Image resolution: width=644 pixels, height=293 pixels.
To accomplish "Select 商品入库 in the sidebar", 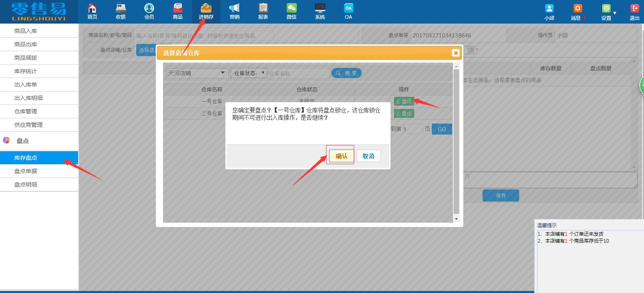I will pyautogui.click(x=39, y=31).
